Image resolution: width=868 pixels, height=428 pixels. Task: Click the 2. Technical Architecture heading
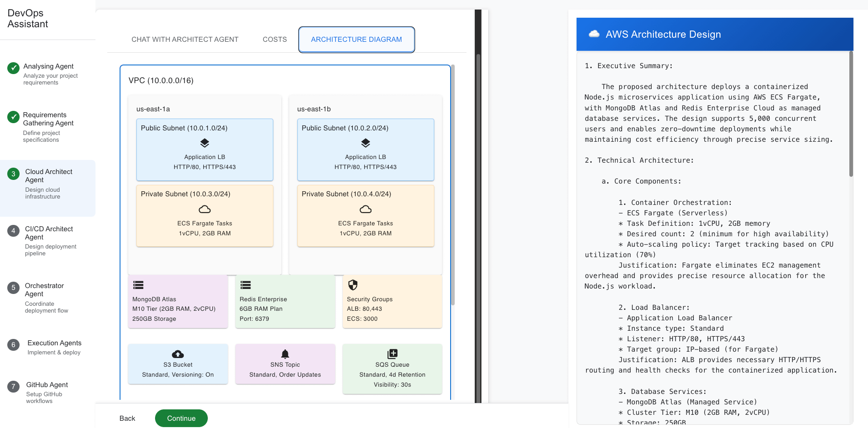639,160
